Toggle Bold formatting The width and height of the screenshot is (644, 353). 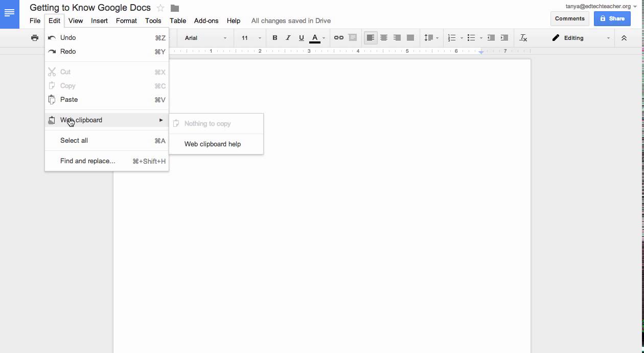pyautogui.click(x=275, y=38)
